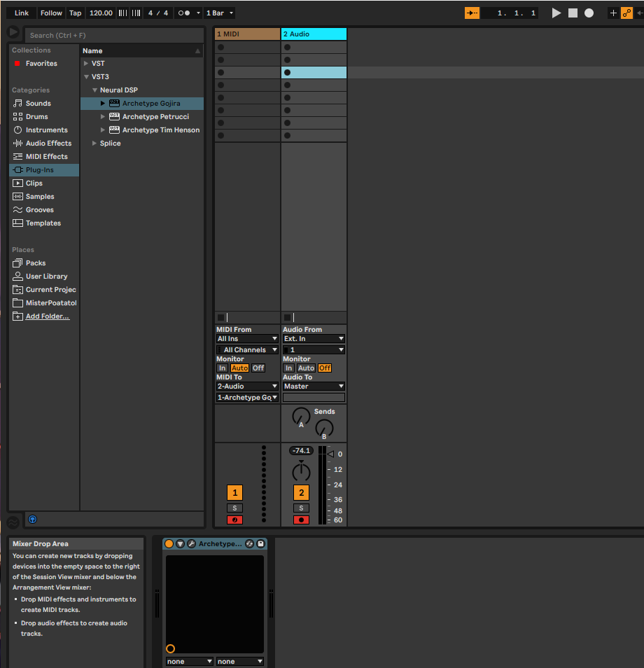The width and height of the screenshot is (644, 668).
Task: Set MIDI track Monitor to In
Action: (x=223, y=368)
